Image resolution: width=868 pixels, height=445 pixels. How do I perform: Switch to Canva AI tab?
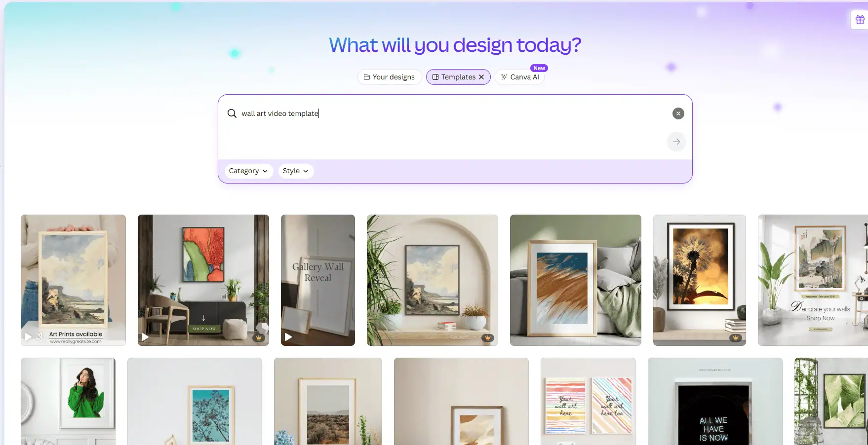pos(519,77)
